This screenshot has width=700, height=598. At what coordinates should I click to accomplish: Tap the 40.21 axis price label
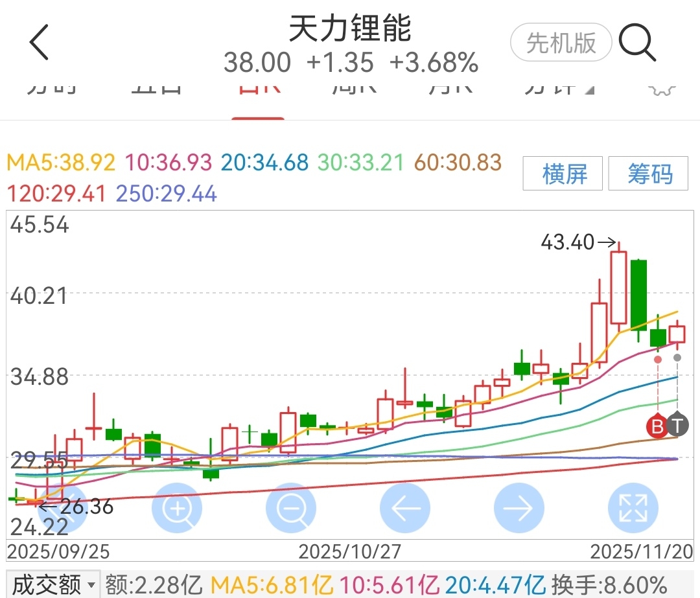39,296
